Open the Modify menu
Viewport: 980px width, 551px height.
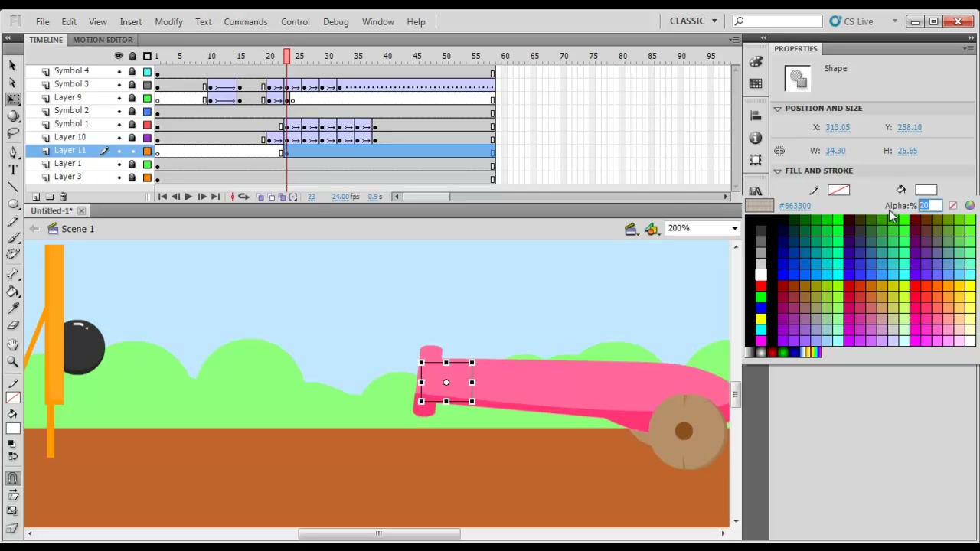pyautogui.click(x=168, y=21)
